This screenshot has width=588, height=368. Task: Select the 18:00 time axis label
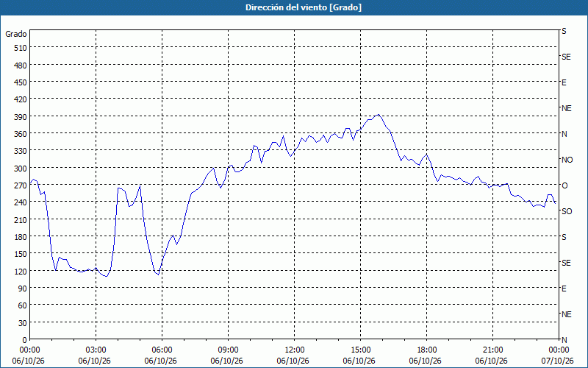427,350
